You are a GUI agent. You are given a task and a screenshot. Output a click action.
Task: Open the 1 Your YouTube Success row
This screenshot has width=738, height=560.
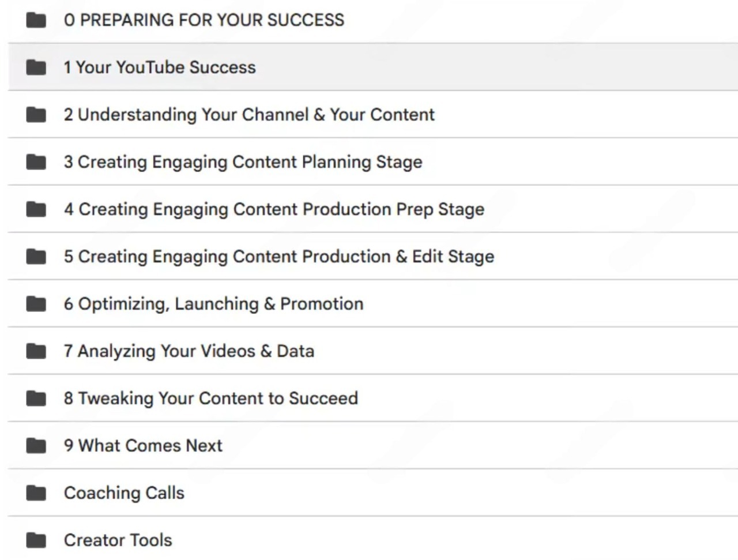coord(373,67)
